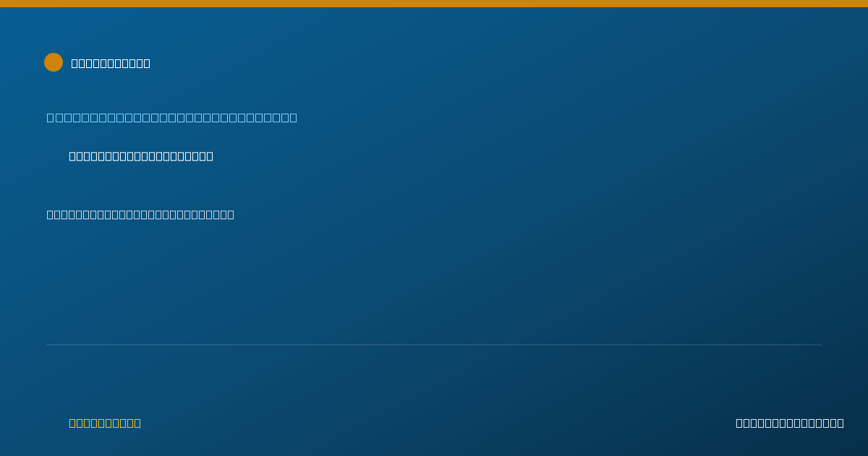Click the indented white subtitle line
The width and height of the screenshot is (868, 456).
141,156
